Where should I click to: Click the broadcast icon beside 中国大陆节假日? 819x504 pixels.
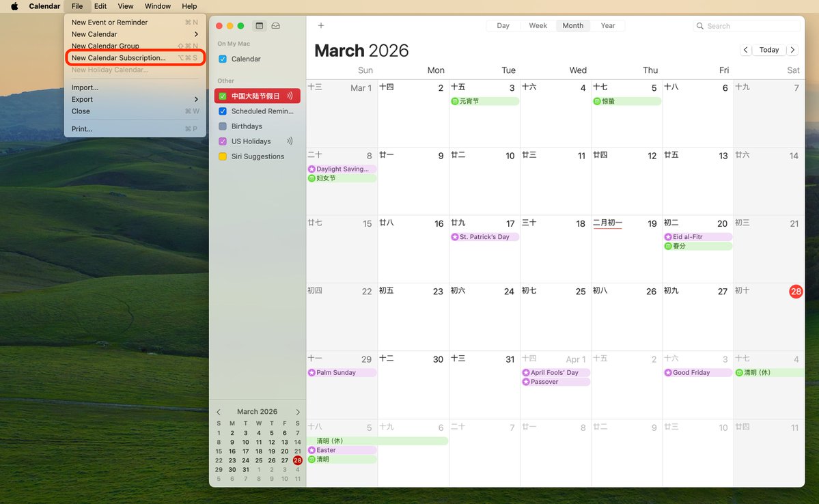pos(290,96)
